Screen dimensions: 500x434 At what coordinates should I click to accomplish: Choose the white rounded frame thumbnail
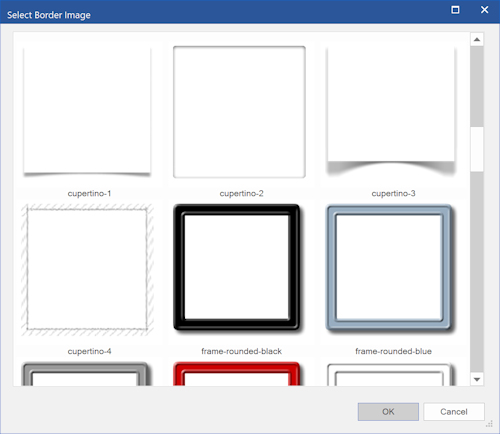point(389,375)
